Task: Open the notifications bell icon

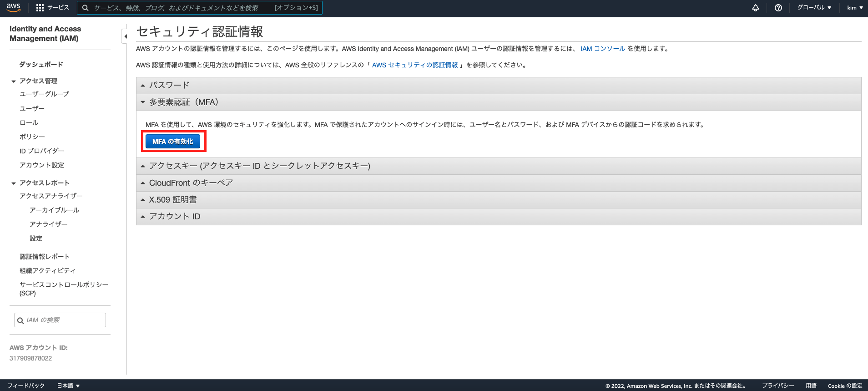Action: pyautogui.click(x=755, y=8)
